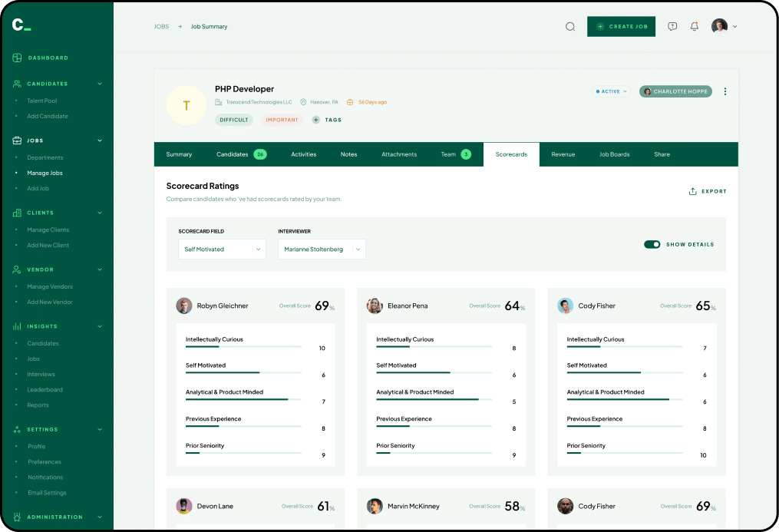Screen dimensions: 779x532
Task: Open Email Settings in sidebar
Action: 47,493
